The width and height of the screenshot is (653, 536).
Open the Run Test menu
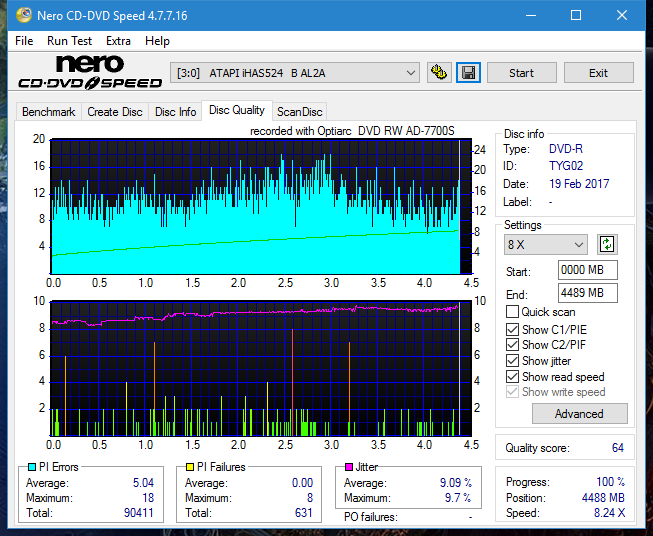click(69, 41)
